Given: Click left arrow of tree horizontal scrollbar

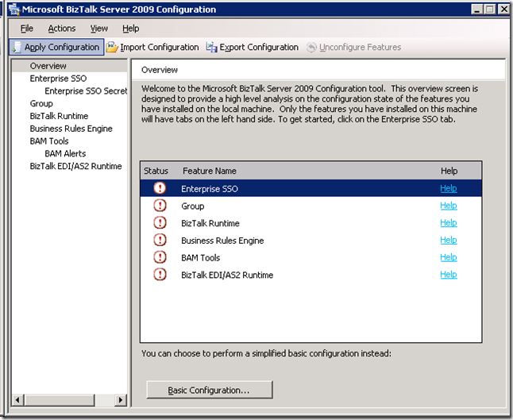Looking at the screenshot, I should [x=17, y=399].
